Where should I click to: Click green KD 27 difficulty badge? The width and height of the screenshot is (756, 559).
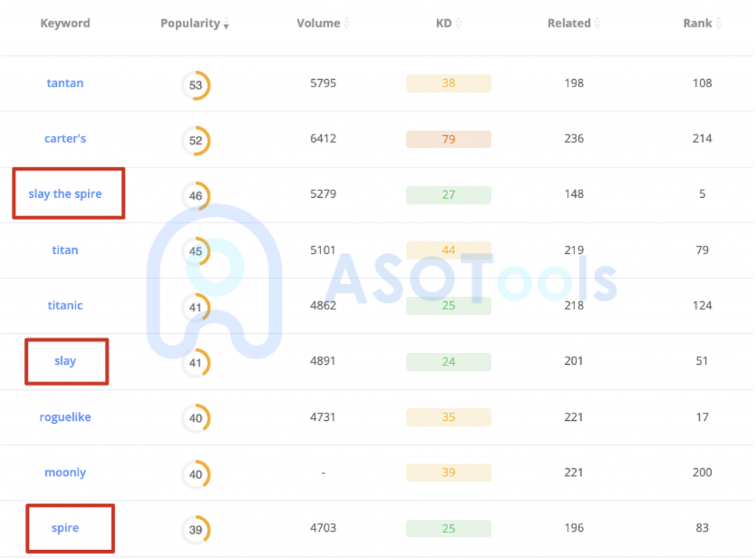coord(448,195)
